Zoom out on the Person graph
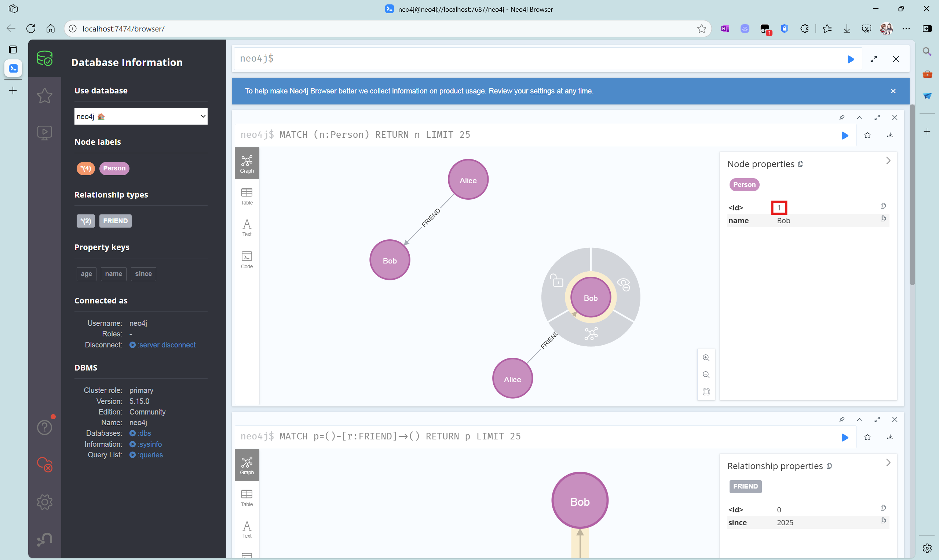The image size is (939, 560). [x=706, y=375]
